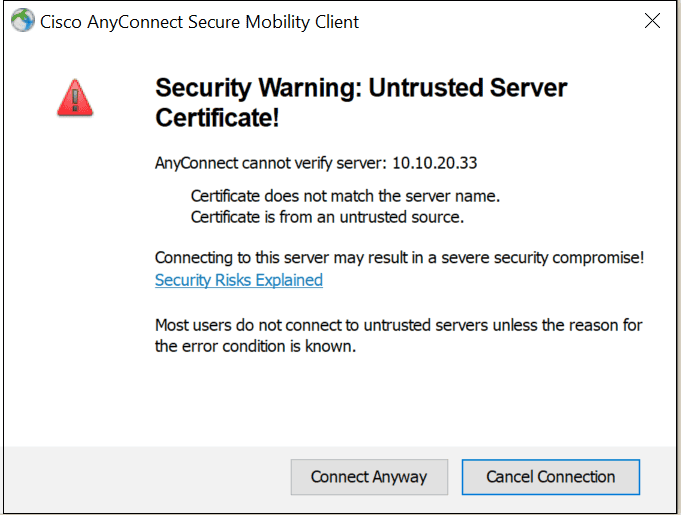Click the red warning triangle icon
Image resolution: width=681 pixels, height=515 pixels.
(x=75, y=98)
